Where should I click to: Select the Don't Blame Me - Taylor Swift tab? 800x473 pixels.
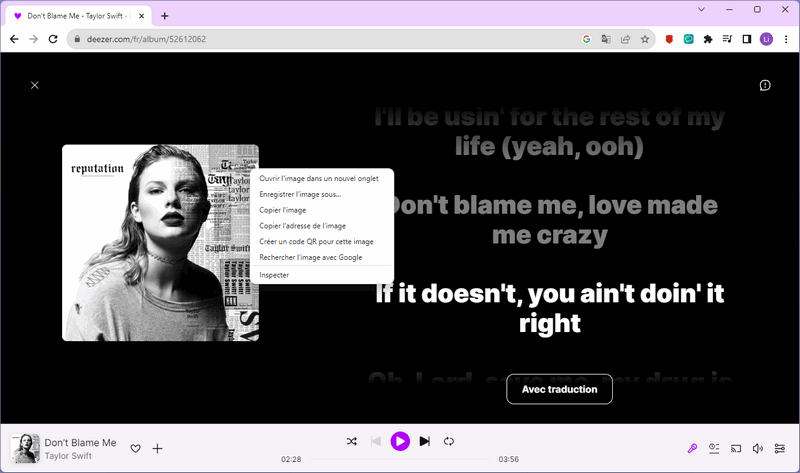tap(79, 16)
